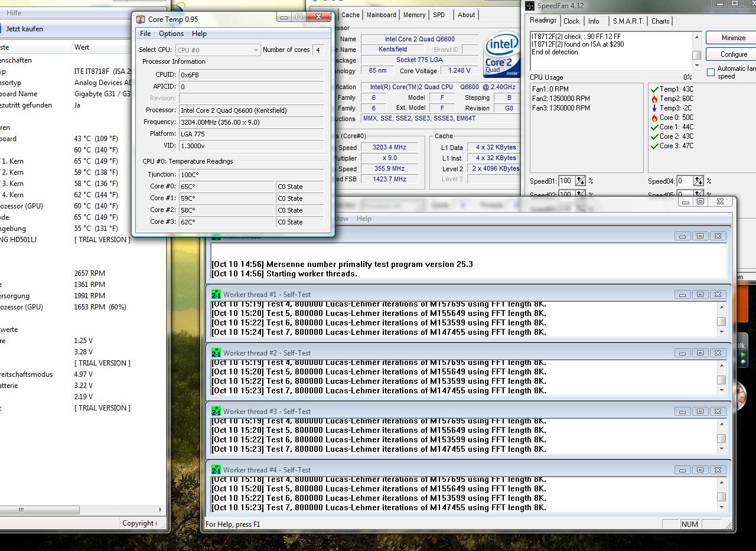The image size is (756, 551).
Task: Click scroll-down arrow in Worker thread #2
Action: 721,390
